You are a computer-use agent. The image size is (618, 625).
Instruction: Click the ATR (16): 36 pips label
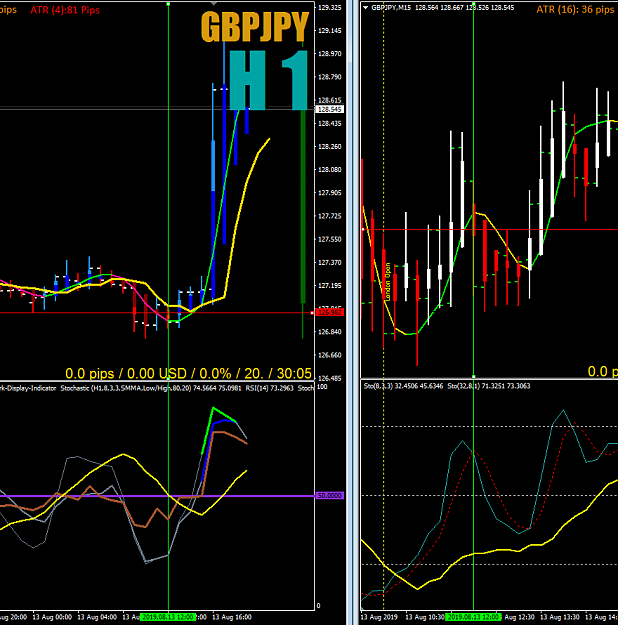click(x=575, y=10)
